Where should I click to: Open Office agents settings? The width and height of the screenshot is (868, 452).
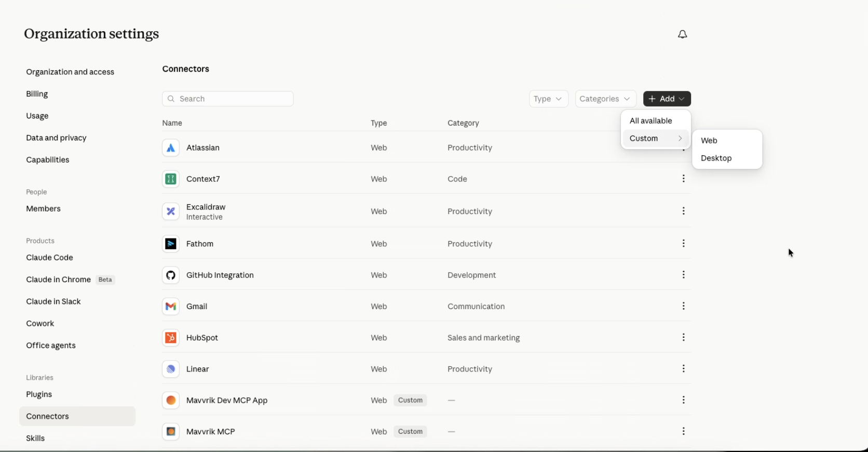point(51,345)
